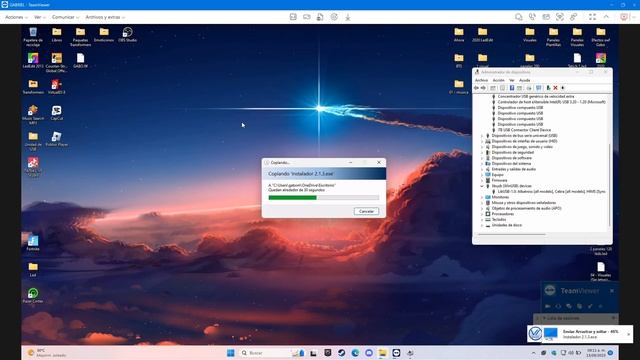The height and width of the screenshot is (360, 640).
Task: Select Concentrador USB genérico de velocidad extra
Action: click(536, 96)
